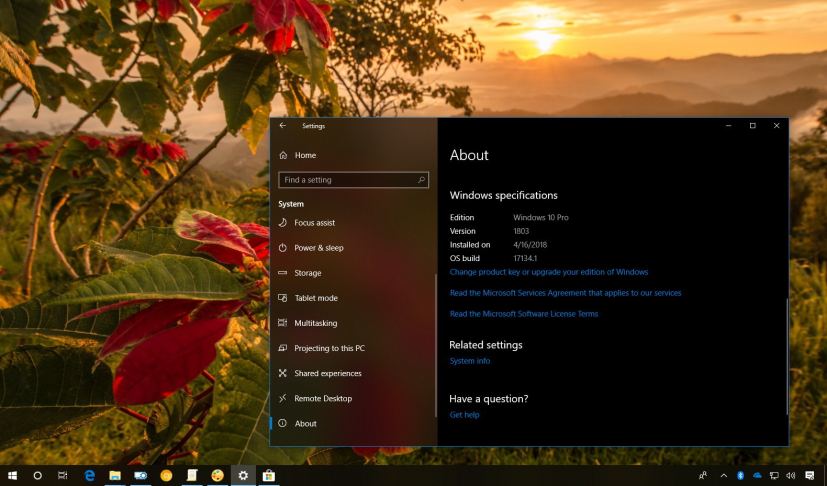Open the Windows Start menu
The height and width of the screenshot is (486, 827).
[x=12, y=475]
